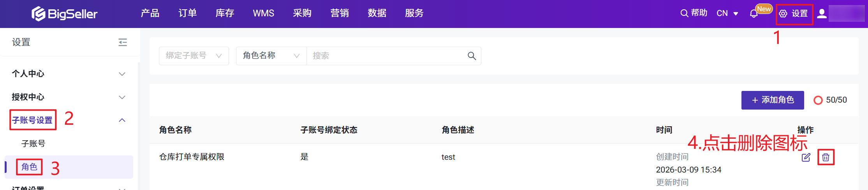Collapse the 子账号设置 section
Screen dimensions: 868x190
pos(122,120)
